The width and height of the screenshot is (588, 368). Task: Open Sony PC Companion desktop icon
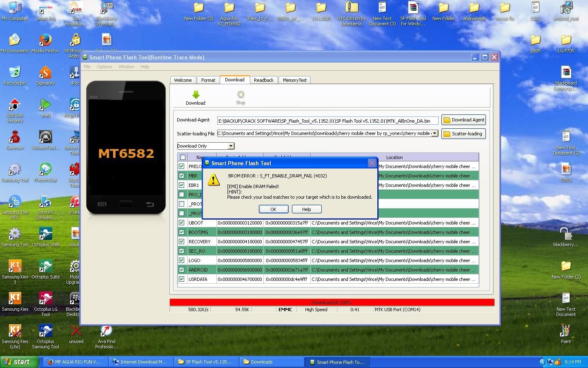(x=45, y=207)
